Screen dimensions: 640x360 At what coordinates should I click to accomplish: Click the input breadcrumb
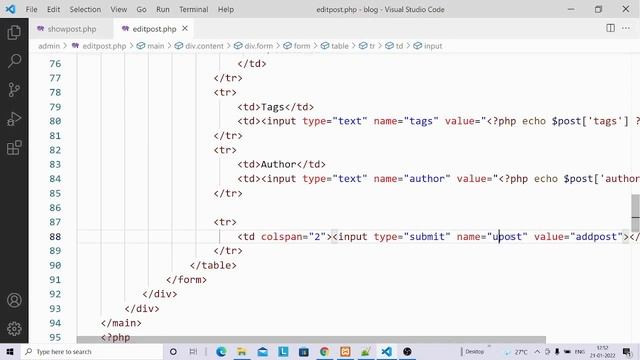coord(433,46)
